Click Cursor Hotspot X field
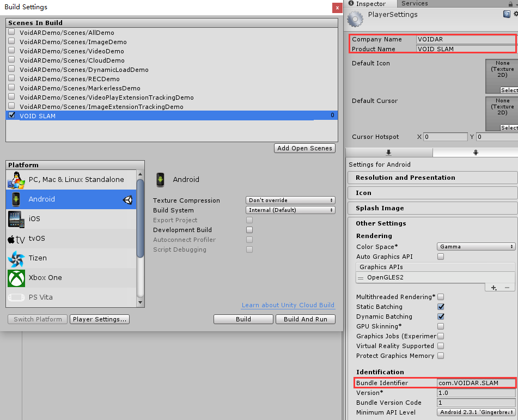518x420 pixels. (x=446, y=137)
